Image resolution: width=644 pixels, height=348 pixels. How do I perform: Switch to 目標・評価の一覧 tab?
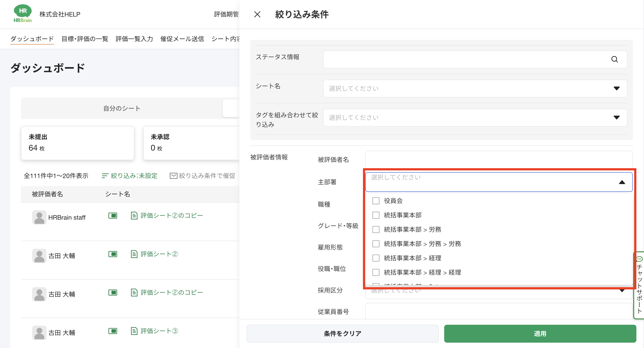[85, 39]
